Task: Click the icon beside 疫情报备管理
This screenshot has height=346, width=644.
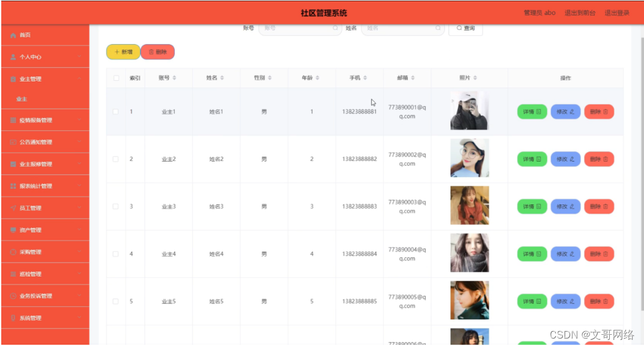Action: click(x=13, y=120)
